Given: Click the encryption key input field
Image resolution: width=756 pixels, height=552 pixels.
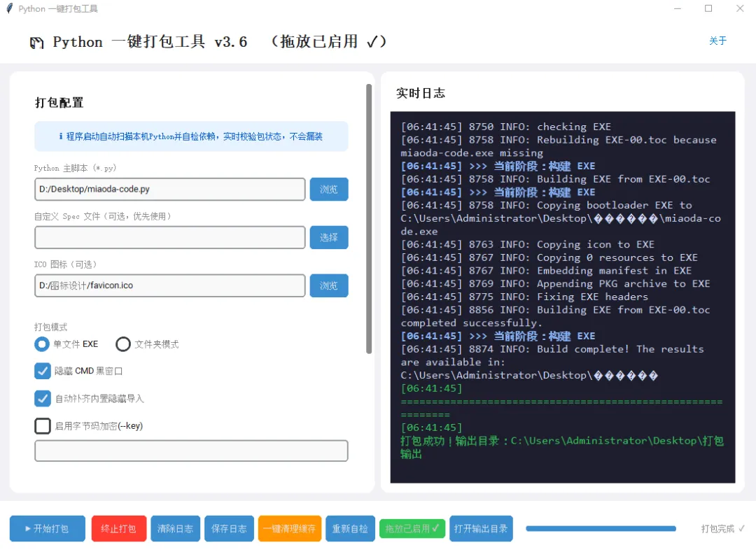Looking at the screenshot, I should (x=191, y=451).
